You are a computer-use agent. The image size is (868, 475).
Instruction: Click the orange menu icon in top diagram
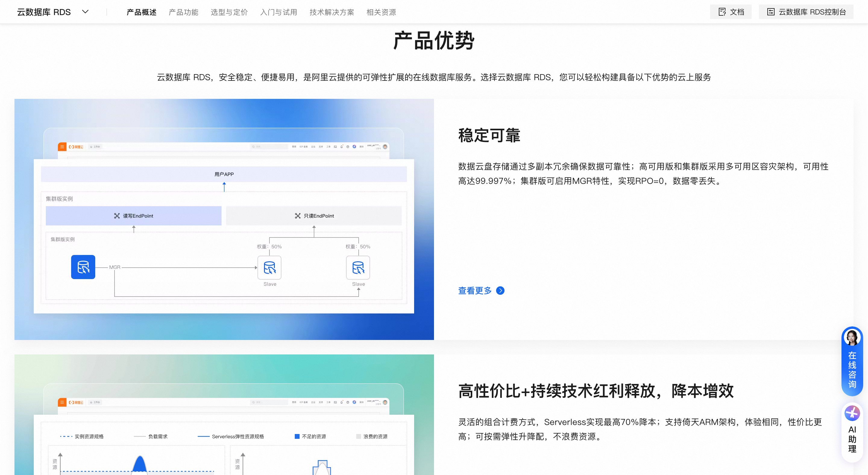[62, 146]
